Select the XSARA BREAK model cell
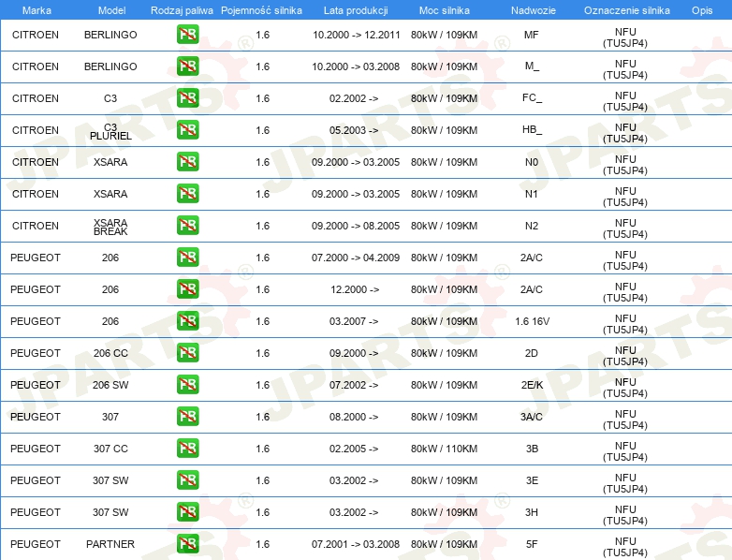The width and height of the screenshot is (732, 560). [x=110, y=227]
